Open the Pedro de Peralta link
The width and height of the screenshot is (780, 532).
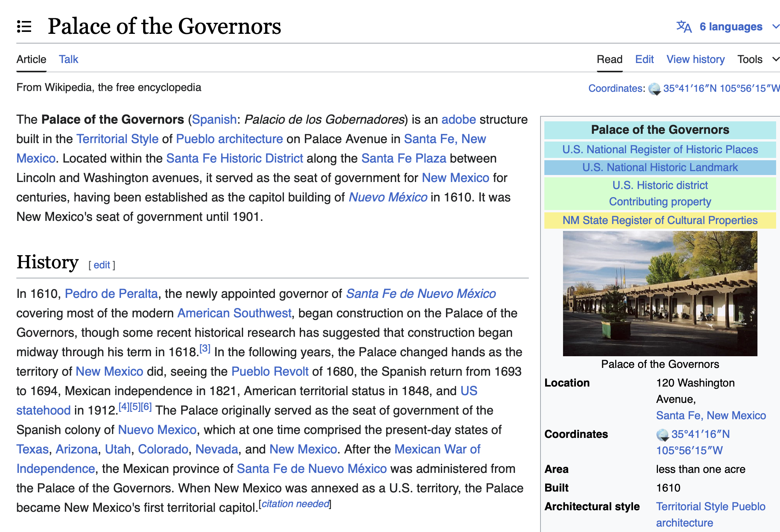tap(111, 294)
